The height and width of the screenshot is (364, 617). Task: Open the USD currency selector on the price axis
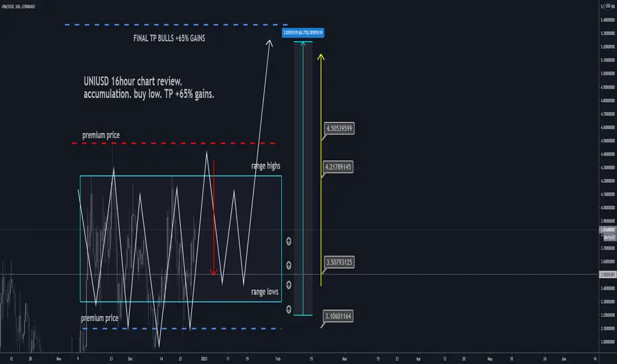point(608,6)
